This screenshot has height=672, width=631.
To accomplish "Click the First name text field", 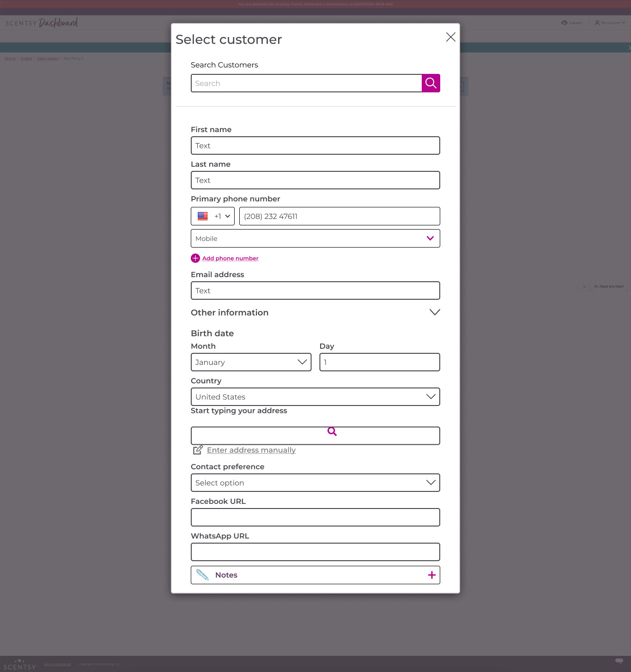I will [315, 145].
